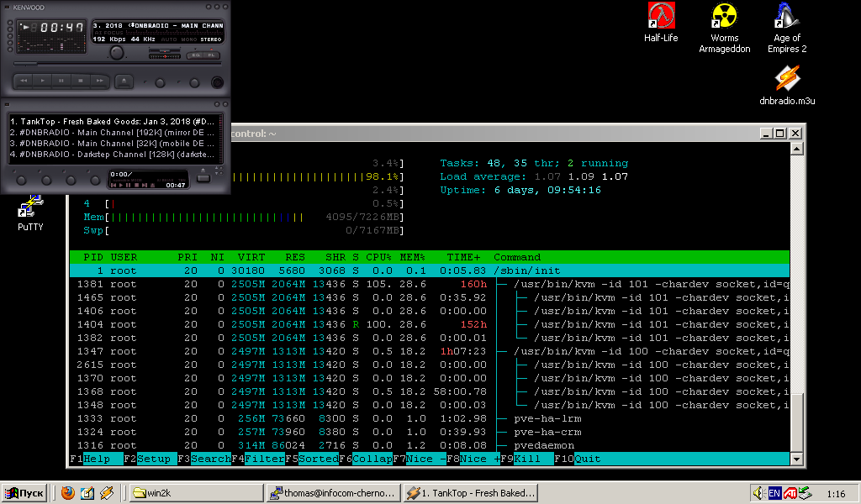861x504 pixels.
Task: Sort by CPU% column header
Action: pos(379,257)
